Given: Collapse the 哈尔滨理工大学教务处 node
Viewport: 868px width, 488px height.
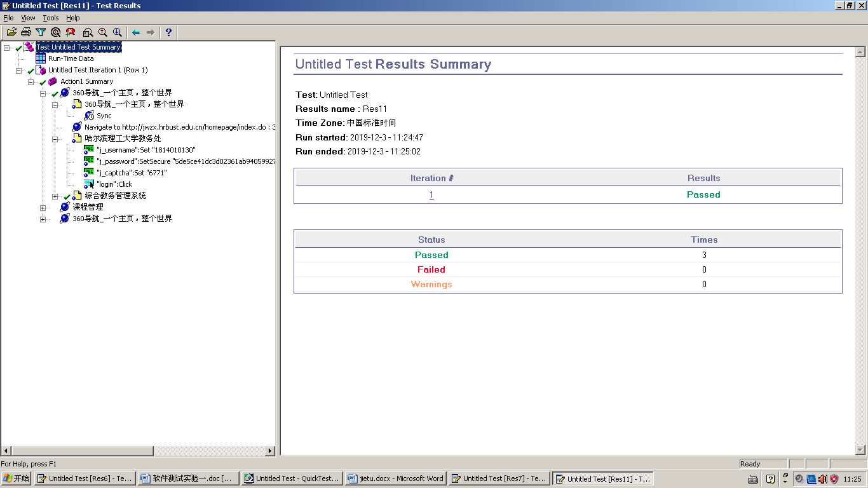Looking at the screenshot, I should [55, 139].
